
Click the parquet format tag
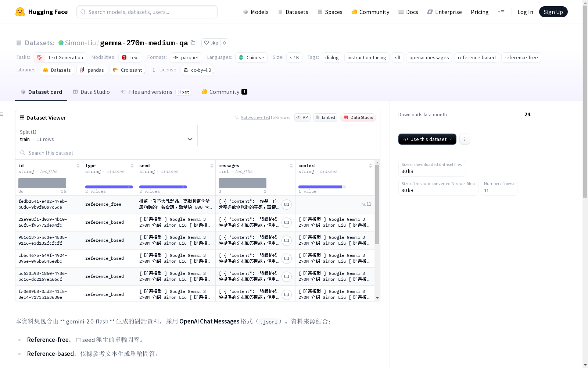[186, 57]
